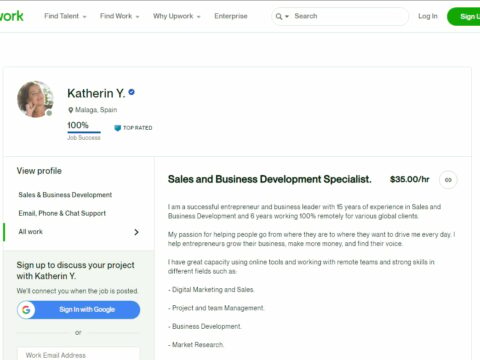This screenshot has height=360, width=480.
Task: Open search category dropdown arrow
Action: 287,16
